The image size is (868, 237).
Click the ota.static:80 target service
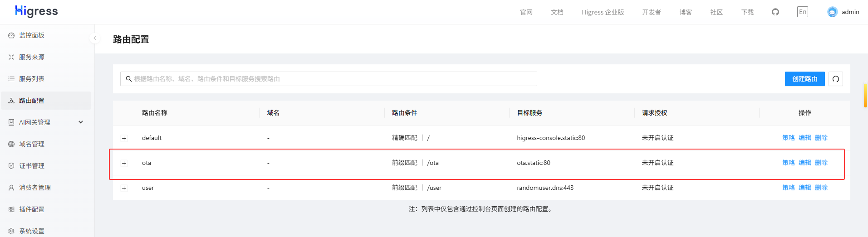[534, 163]
